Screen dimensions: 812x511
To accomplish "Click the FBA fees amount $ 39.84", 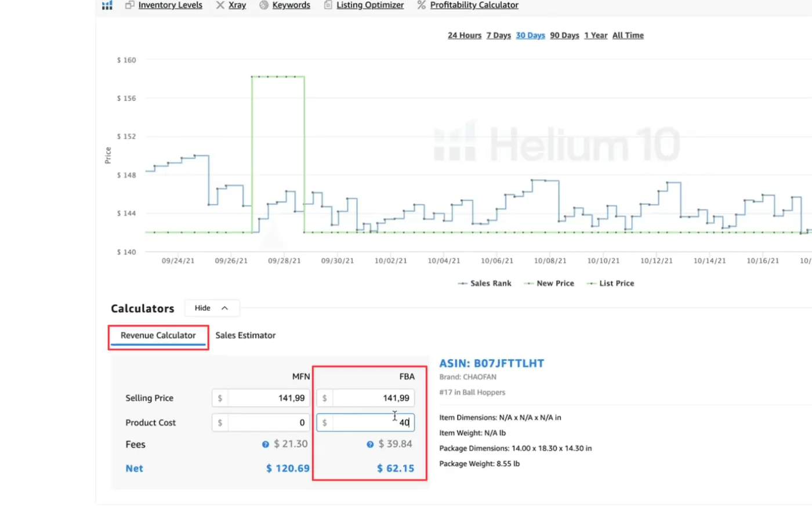I will (396, 444).
